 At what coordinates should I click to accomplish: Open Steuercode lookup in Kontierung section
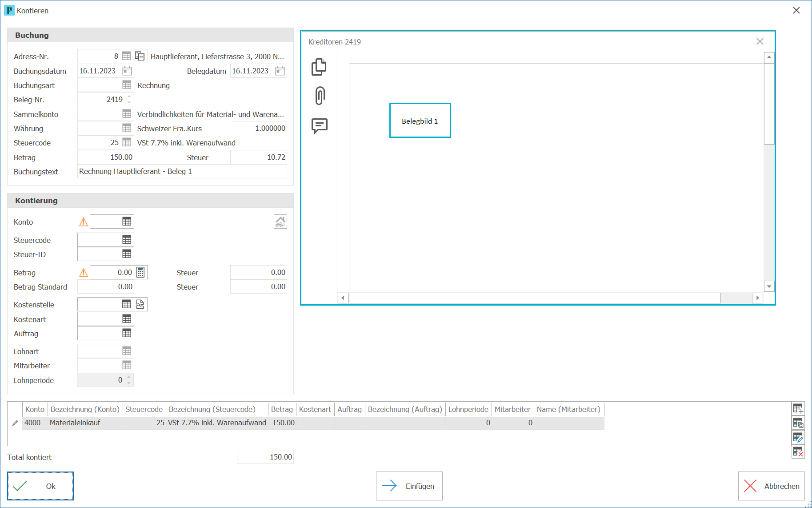coord(127,240)
